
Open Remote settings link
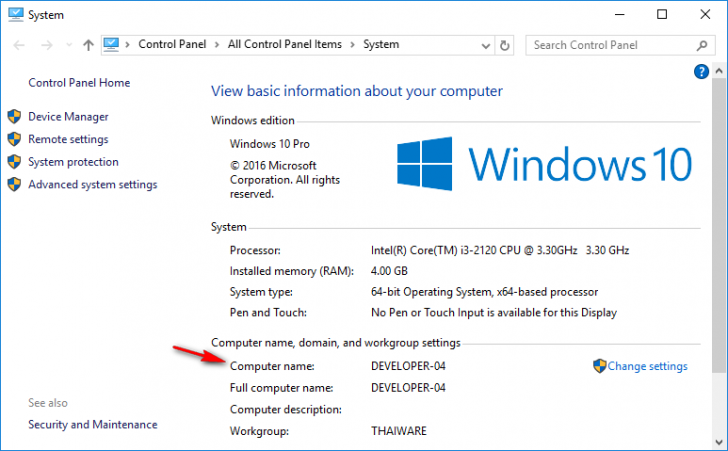pos(68,139)
